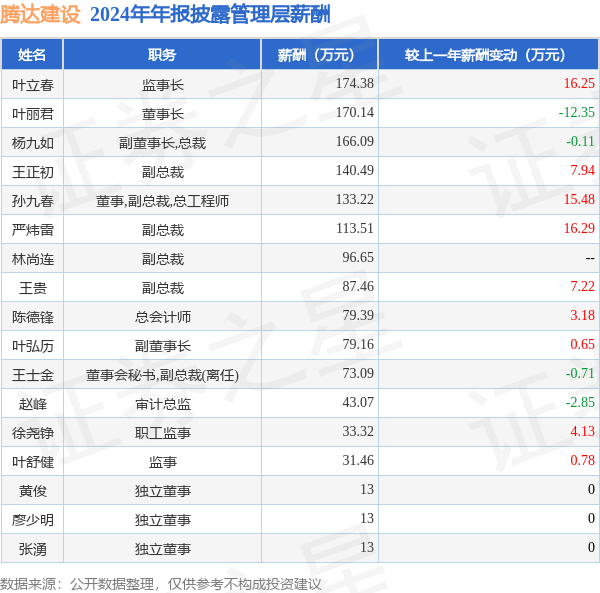Viewport: 600px width, 593px height.
Task: Select the name 黄俊
Action: tap(33, 491)
